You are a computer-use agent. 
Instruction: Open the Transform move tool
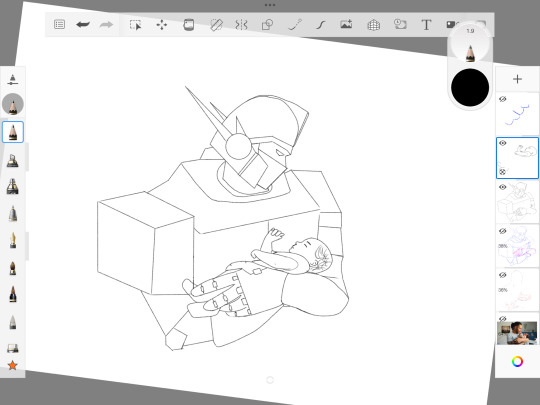(162, 25)
